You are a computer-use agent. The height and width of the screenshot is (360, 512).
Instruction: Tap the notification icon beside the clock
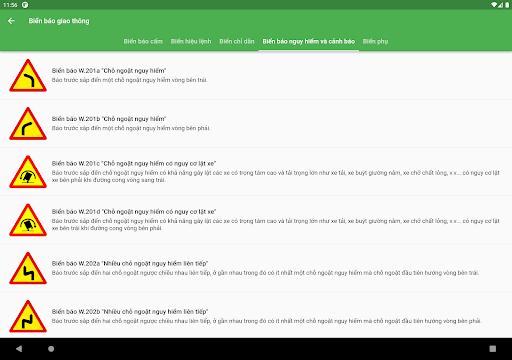point(25,5)
